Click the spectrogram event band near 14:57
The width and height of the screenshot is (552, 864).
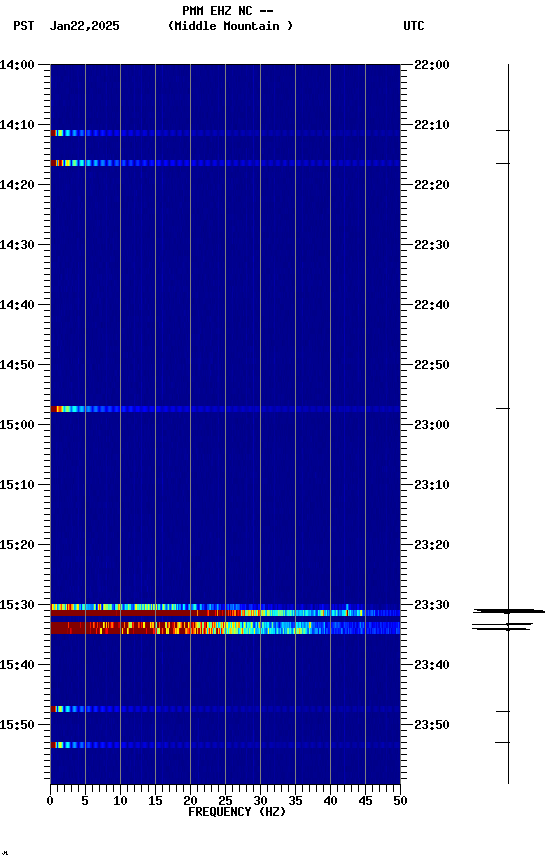[225, 409]
